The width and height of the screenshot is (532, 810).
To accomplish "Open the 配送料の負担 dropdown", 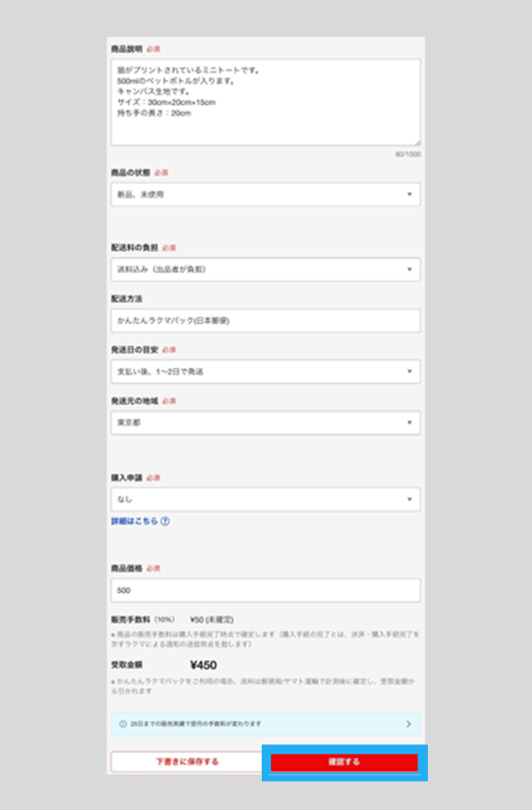I will [266, 269].
